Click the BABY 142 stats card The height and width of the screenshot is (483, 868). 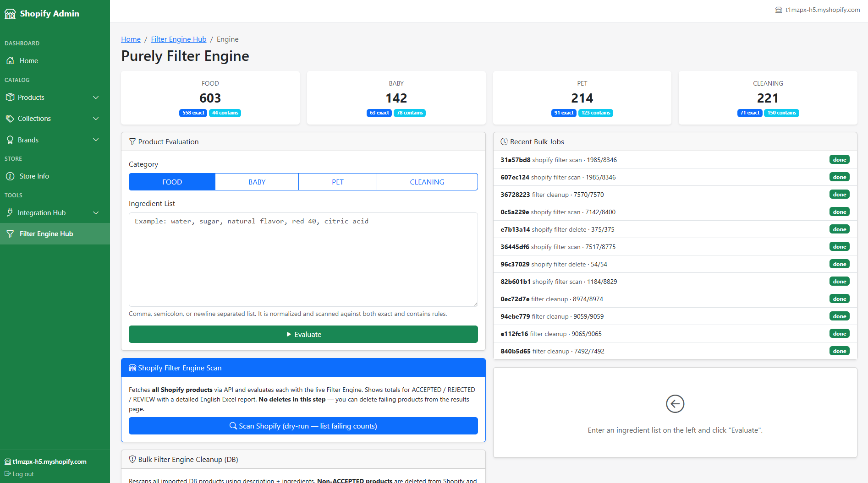pyautogui.click(x=396, y=98)
